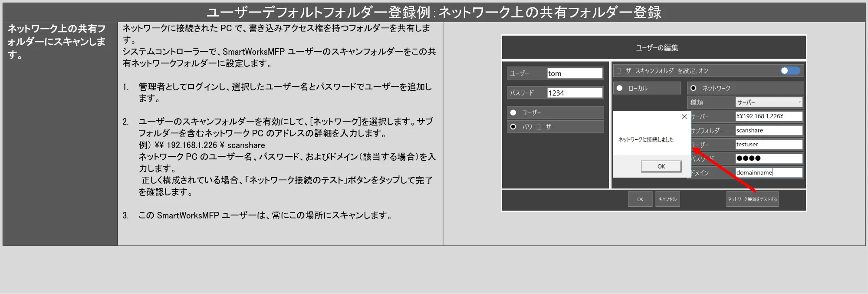Select the ネットワーク radio button
This screenshot has width=868, height=294.
[693, 88]
